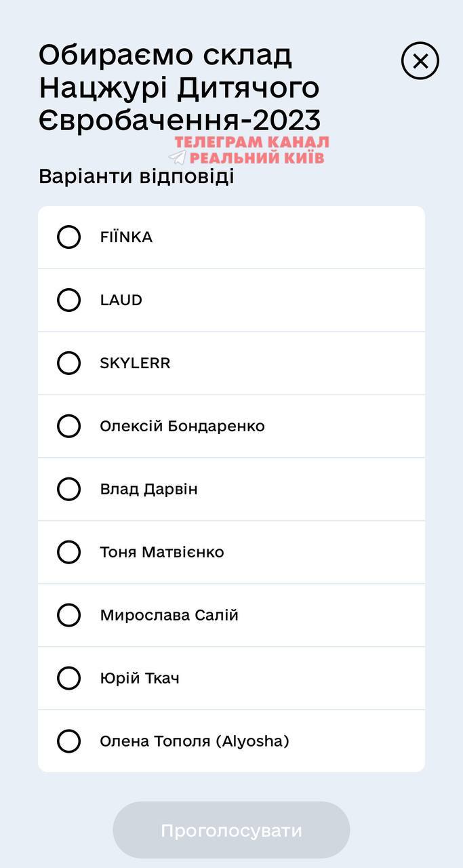This screenshot has width=463, height=868.
Task: Click the SKYLERR option label text
Action: click(x=135, y=363)
